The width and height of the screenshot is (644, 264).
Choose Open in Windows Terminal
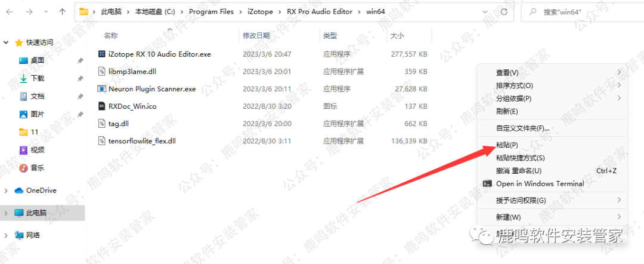point(552,184)
